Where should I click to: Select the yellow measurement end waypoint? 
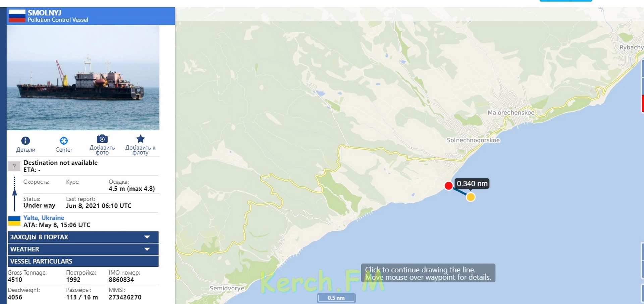(x=471, y=197)
